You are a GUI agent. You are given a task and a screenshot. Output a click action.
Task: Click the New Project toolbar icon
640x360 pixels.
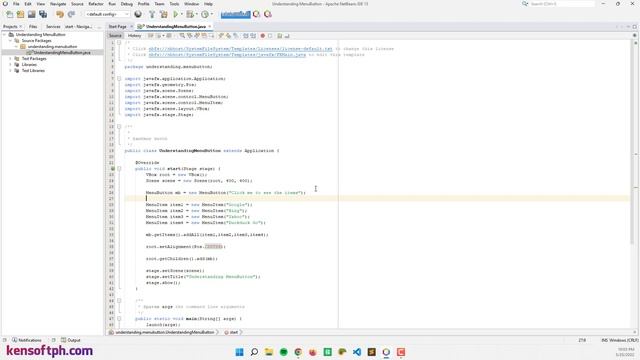(x=20, y=14)
